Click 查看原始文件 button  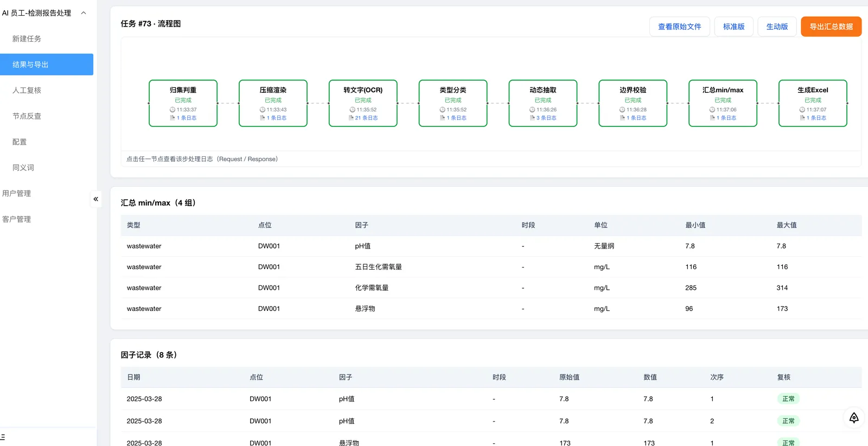click(679, 27)
